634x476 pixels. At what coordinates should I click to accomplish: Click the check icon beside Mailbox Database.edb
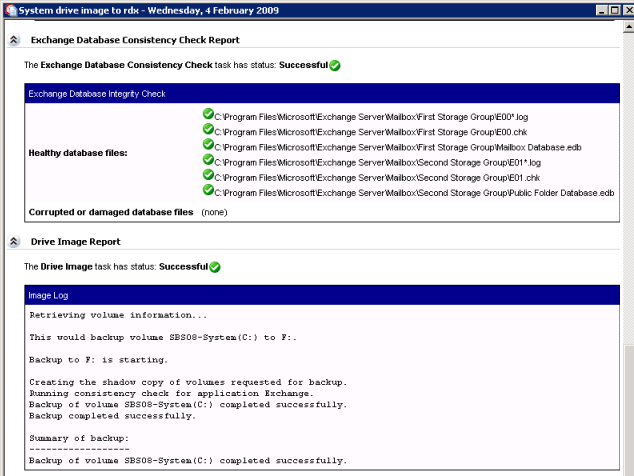208,144
